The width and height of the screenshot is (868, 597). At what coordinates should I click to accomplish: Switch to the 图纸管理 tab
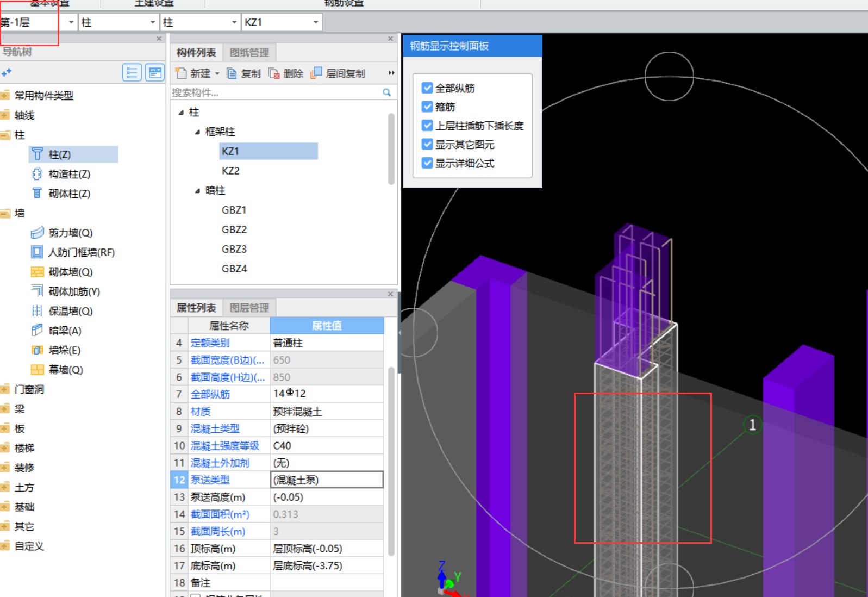(x=249, y=52)
